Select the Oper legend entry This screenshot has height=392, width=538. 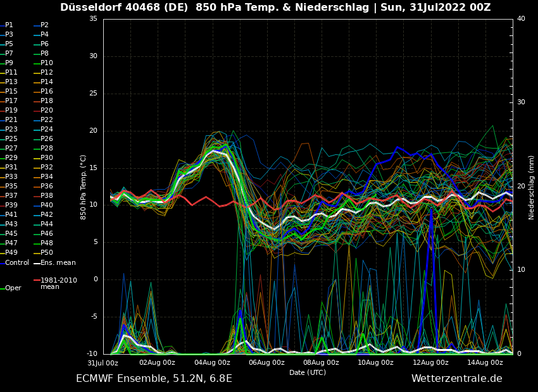pos(13,288)
